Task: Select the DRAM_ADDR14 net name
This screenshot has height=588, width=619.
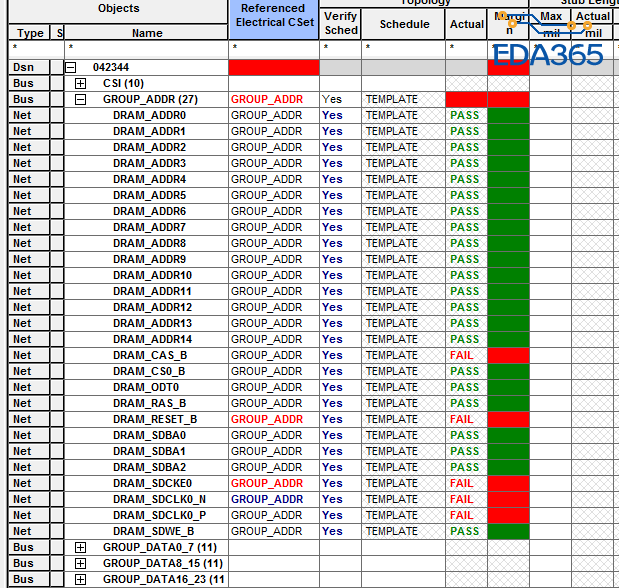Action: click(x=152, y=339)
